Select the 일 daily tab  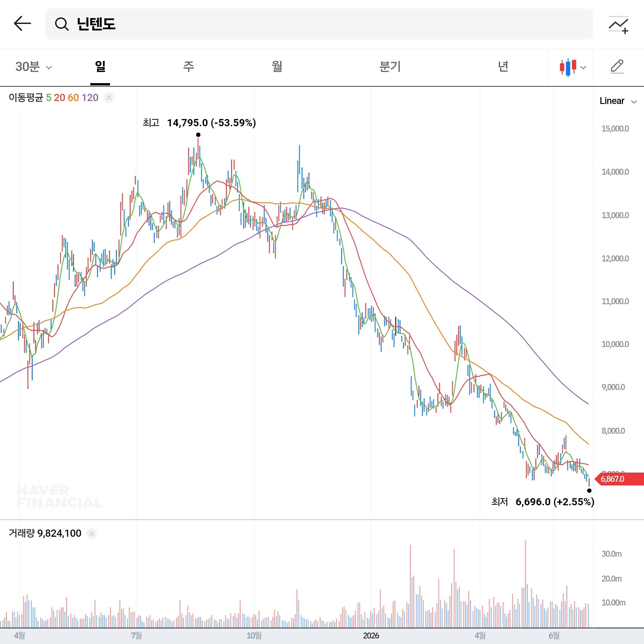coord(100,66)
